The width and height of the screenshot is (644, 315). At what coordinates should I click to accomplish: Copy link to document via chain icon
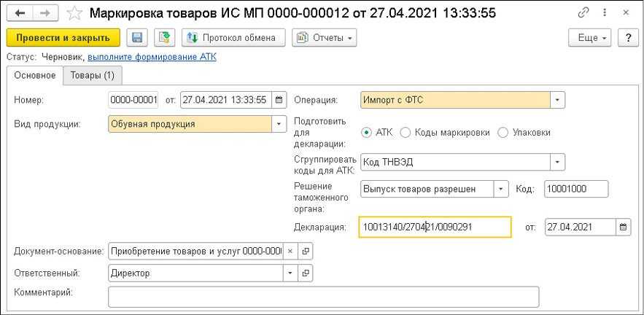[x=583, y=13]
